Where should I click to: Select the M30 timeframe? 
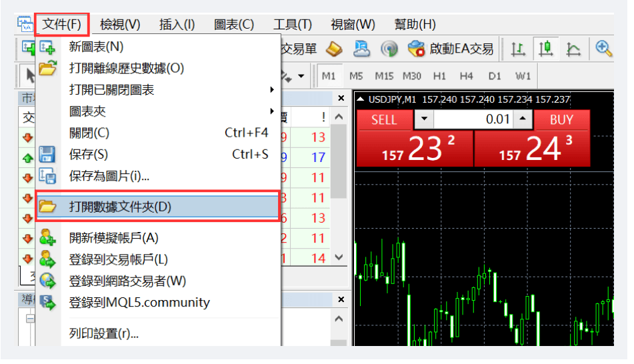[411, 76]
